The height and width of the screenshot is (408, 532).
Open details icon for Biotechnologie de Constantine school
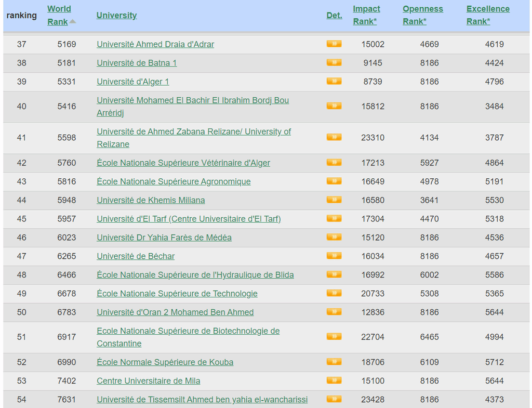[x=334, y=336]
